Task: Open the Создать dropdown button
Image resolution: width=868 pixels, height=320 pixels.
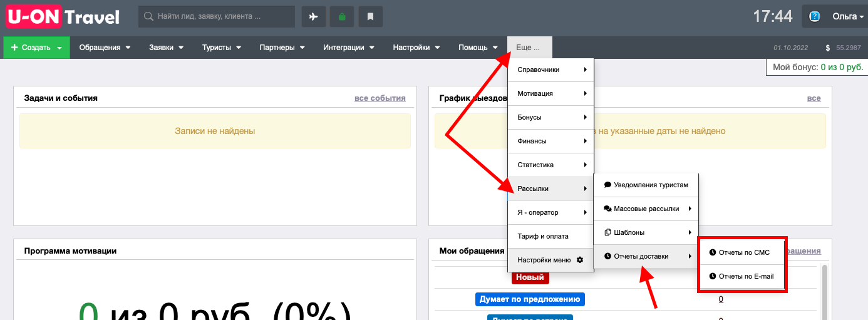Action: 36,48
